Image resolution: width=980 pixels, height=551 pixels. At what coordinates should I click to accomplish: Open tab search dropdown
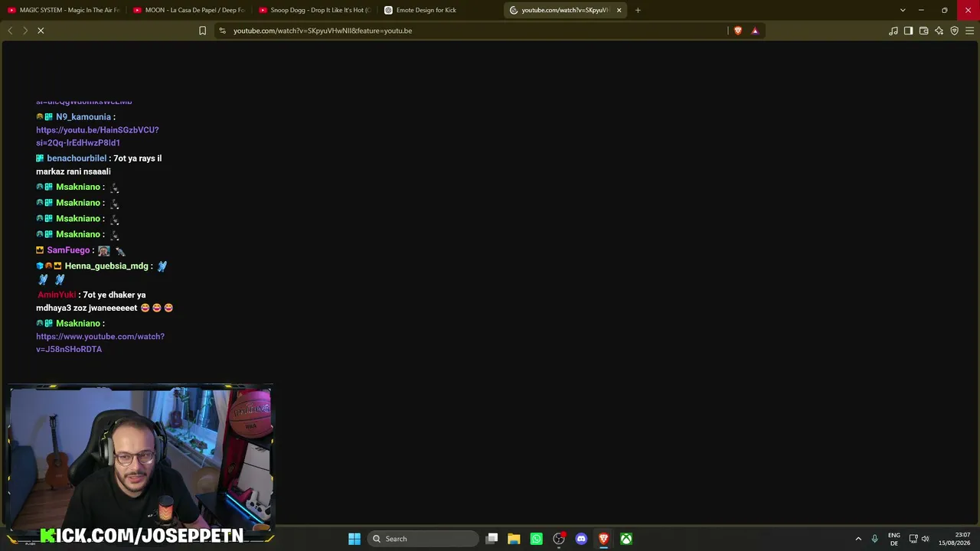(903, 10)
